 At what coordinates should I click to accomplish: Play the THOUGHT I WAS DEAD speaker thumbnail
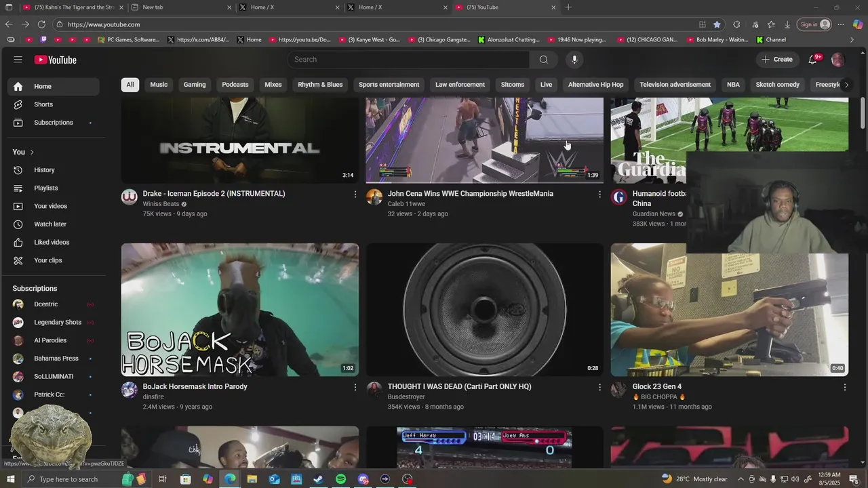(484, 310)
